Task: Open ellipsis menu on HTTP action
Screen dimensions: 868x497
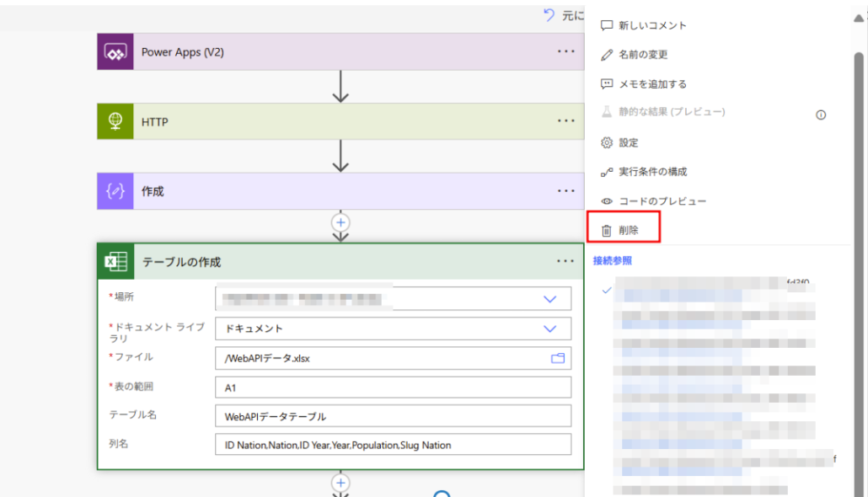Action: tap(565, 121)
